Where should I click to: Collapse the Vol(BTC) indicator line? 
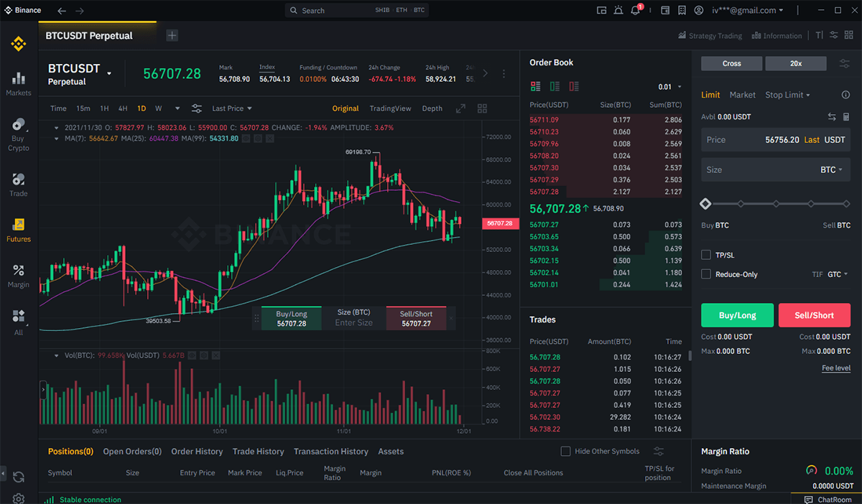pyautogui.click(x=57, y=355)
